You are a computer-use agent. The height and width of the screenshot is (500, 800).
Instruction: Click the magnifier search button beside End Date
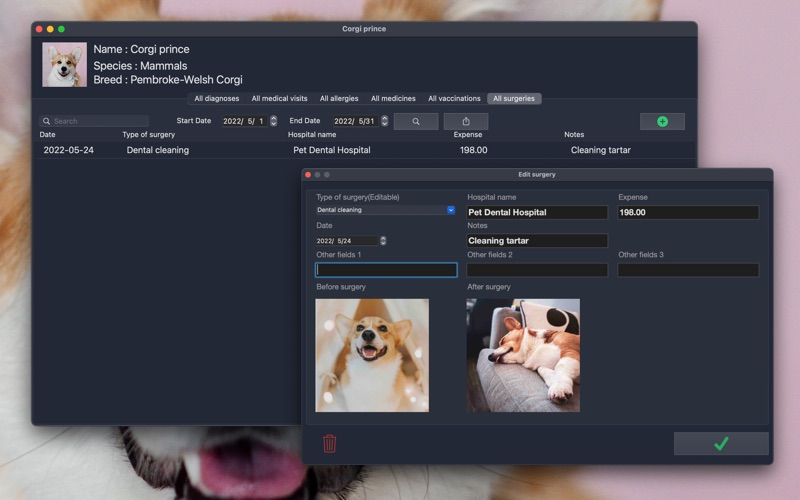click(416, 121)
